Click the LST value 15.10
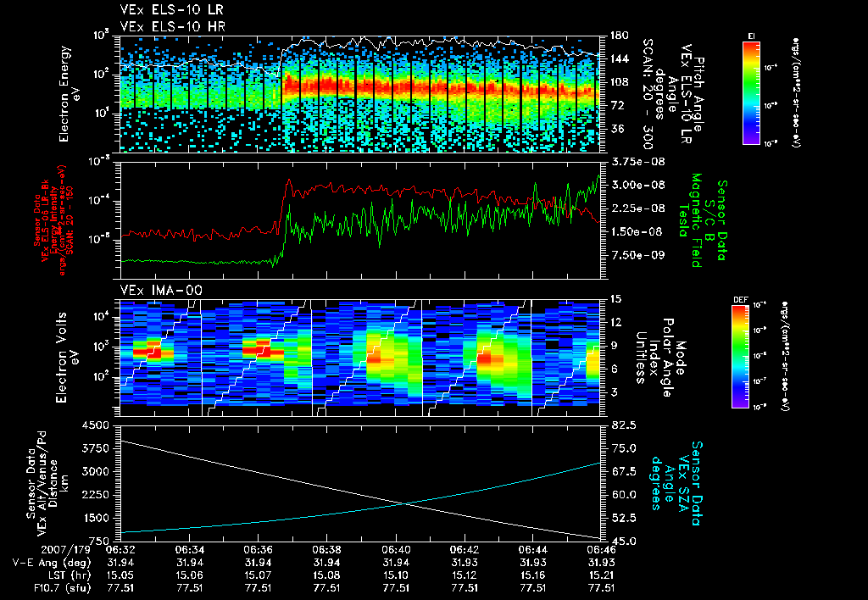 (x=396, y=575)
